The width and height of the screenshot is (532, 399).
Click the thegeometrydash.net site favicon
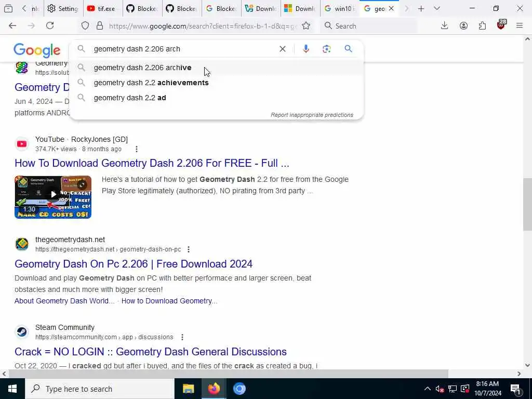22,244
